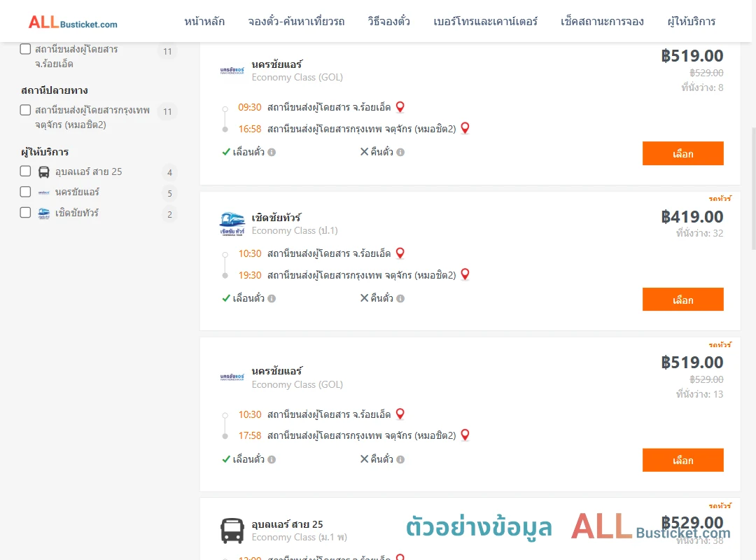
Task: Click เชิดชัยทัวร์ bus logo on trip card
Action: (x=232, y=224)
